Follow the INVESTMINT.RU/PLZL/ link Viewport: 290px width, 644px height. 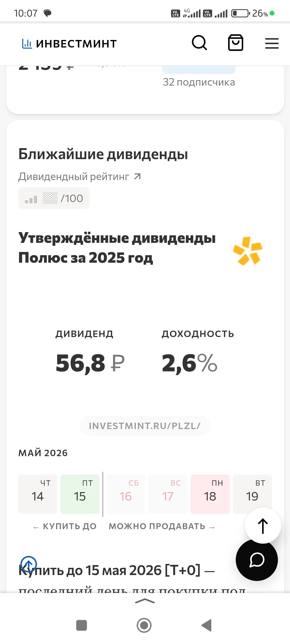click(x=145, y=426)
